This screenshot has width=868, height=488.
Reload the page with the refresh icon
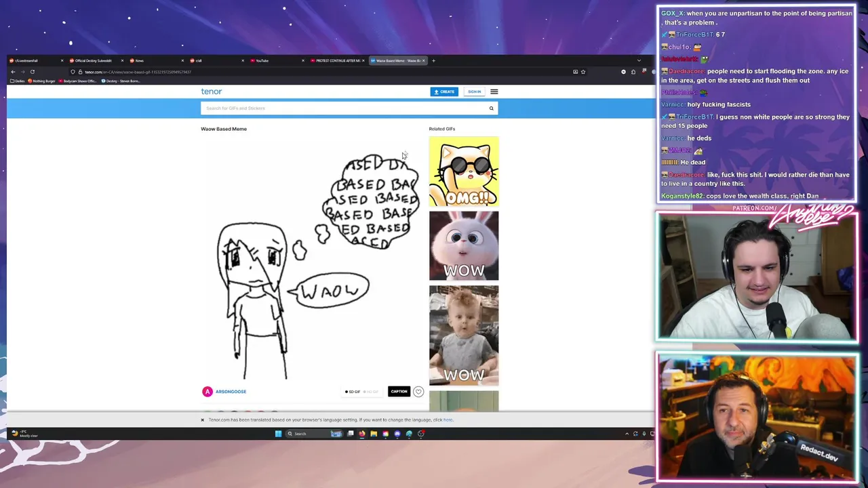pos(32,72)
